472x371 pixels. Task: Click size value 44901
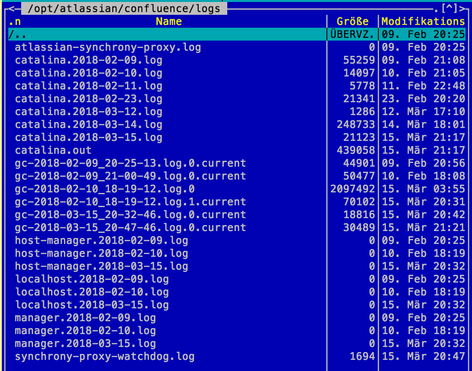[359, 163]
